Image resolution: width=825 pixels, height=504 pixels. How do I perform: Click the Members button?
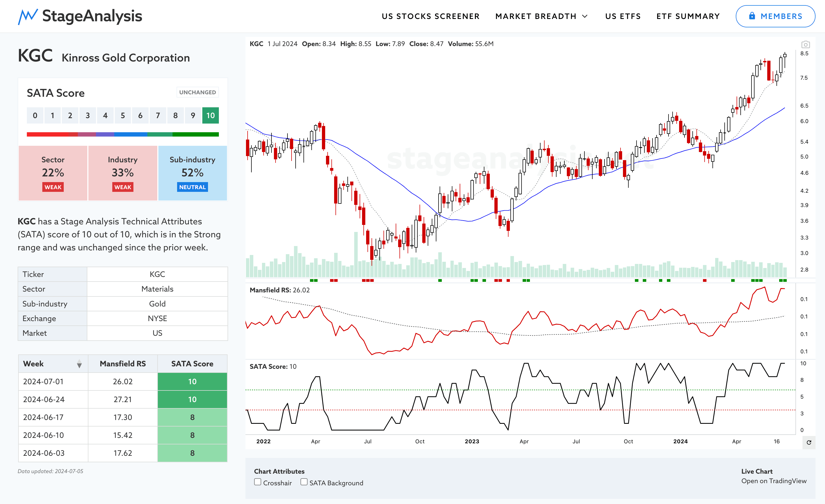pyautogui.click(x=775, y=16)
